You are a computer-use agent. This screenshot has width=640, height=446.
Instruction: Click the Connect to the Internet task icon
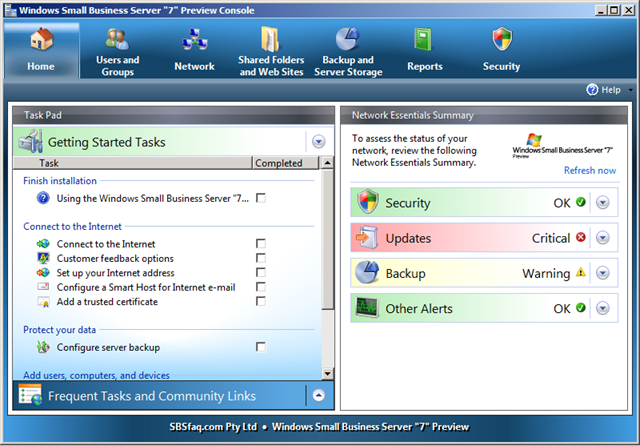pos(42,243)
